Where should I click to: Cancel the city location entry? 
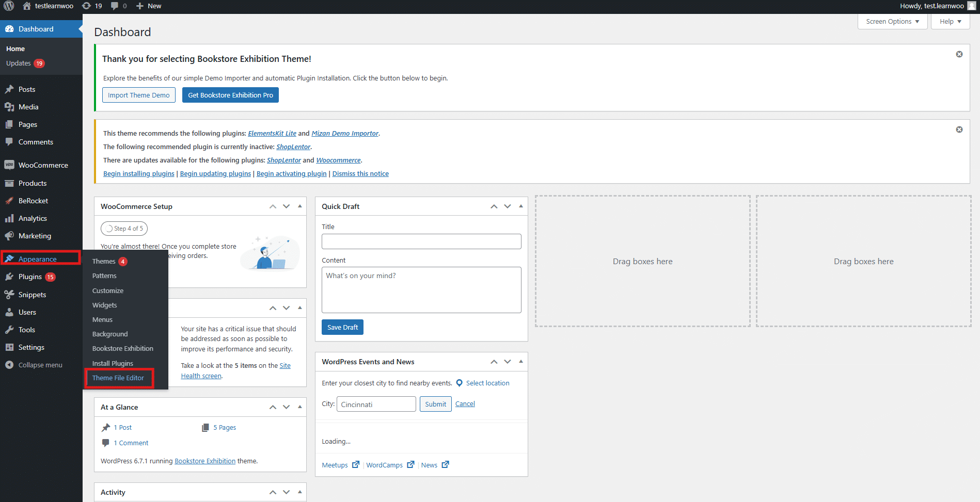[465, 403]
